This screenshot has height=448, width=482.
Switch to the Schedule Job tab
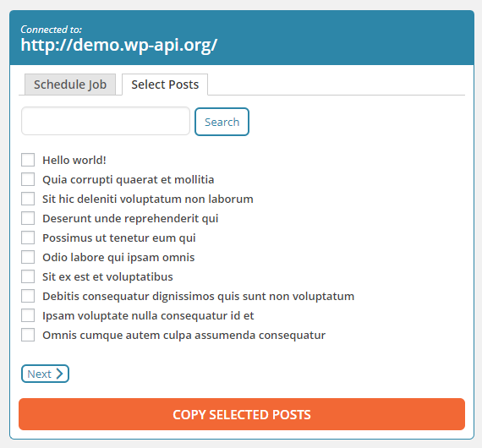(x=70, y=85)
